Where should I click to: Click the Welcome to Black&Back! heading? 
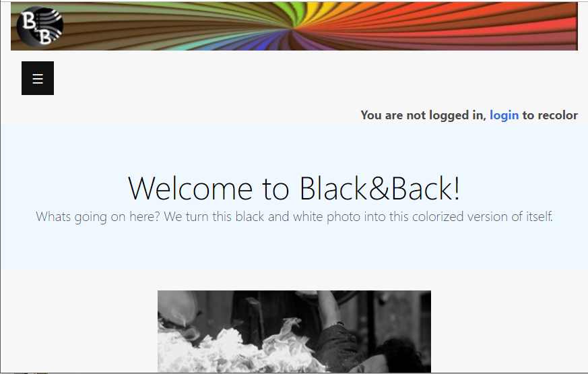tap(294, 188)
